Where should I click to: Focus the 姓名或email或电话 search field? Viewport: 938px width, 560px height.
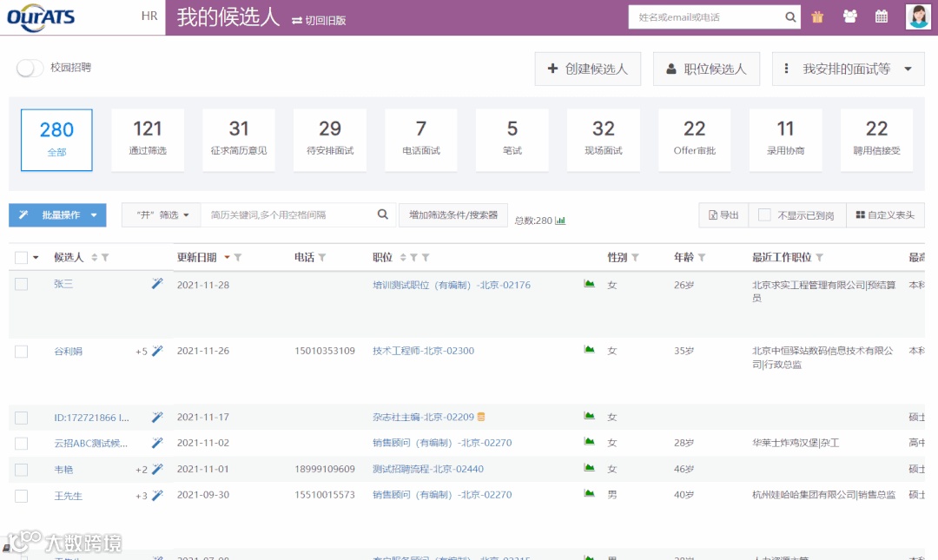(707, 17)
